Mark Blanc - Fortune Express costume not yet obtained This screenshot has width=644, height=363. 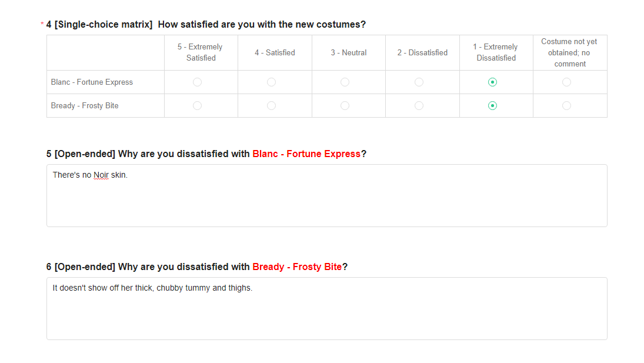tap(566, 82)
